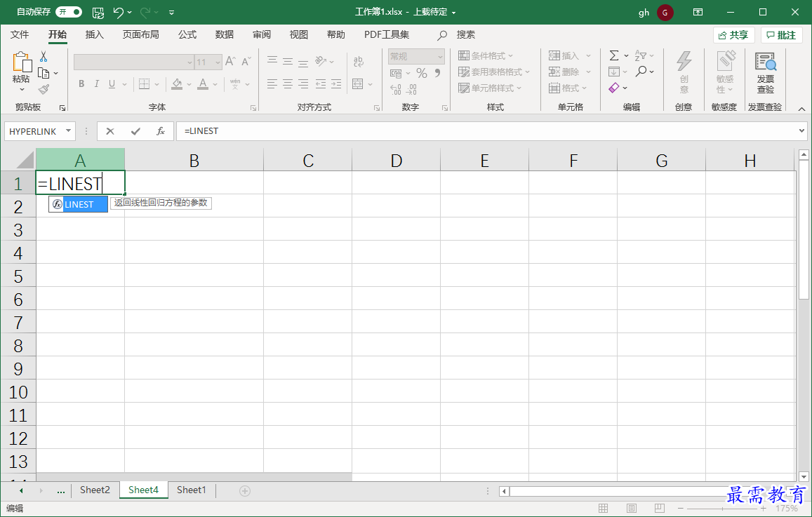Select LINEST in the autocomplete list
Image resolution: width=812 pixels, height=517 pixels.
pyautogui.click(x=78, y=204)
